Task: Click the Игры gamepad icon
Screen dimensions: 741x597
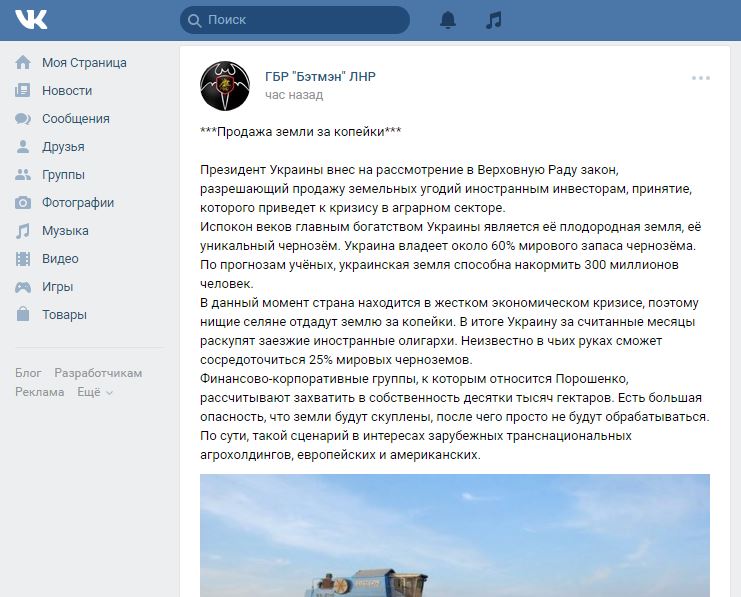Action: (x=23, y=286)
